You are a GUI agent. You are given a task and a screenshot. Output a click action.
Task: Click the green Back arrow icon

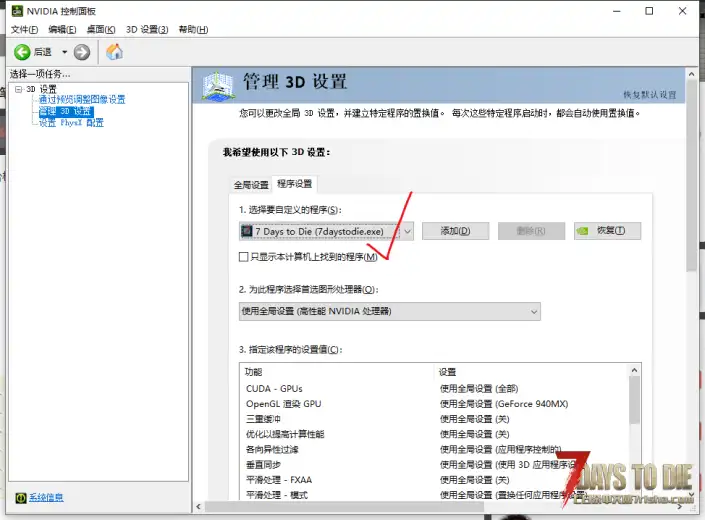(21, 52)
